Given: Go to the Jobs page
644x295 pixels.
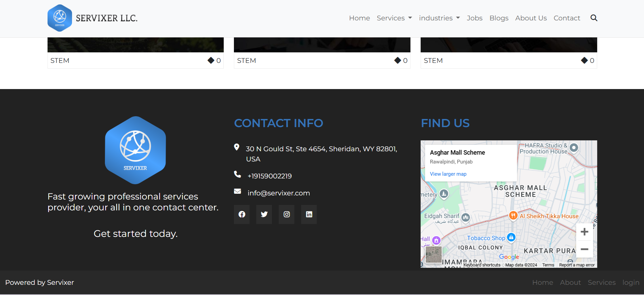Looking at the screenshot, I should click(x=474, y=18).
